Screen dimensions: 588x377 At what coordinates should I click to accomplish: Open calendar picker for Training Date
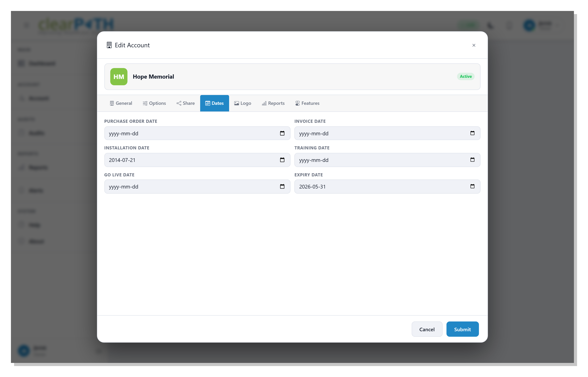pos(472,160)
